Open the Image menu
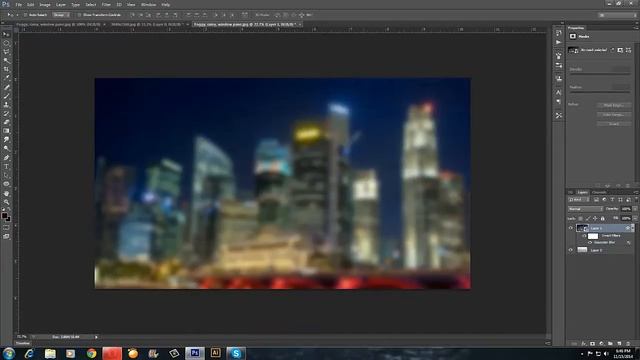Viewport: 640px width, 360px height. [45, 4]
